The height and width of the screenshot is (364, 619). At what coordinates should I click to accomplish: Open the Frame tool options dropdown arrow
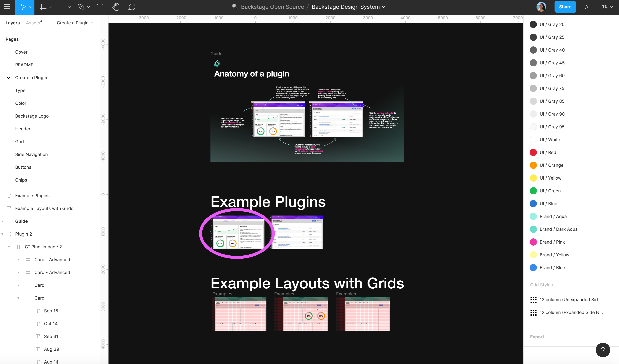[50, 7]
